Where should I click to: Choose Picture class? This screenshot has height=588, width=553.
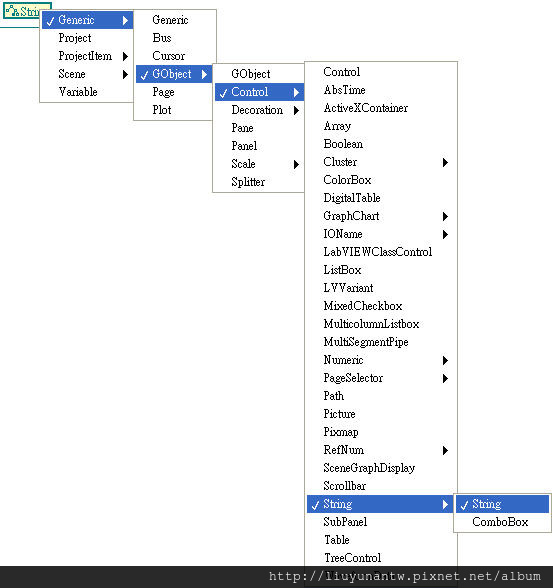(380, 414)
